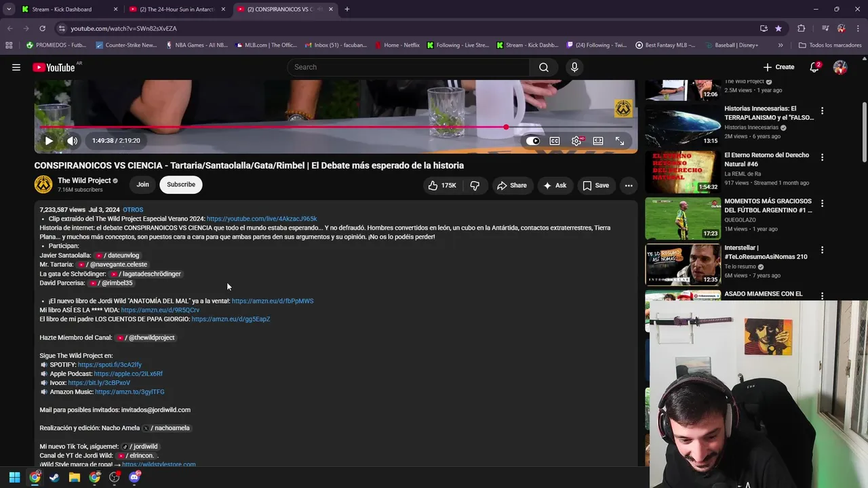The image size is (868, 488).
Task: Open the Spotify spoti.fi link
Action: [110, 365]
